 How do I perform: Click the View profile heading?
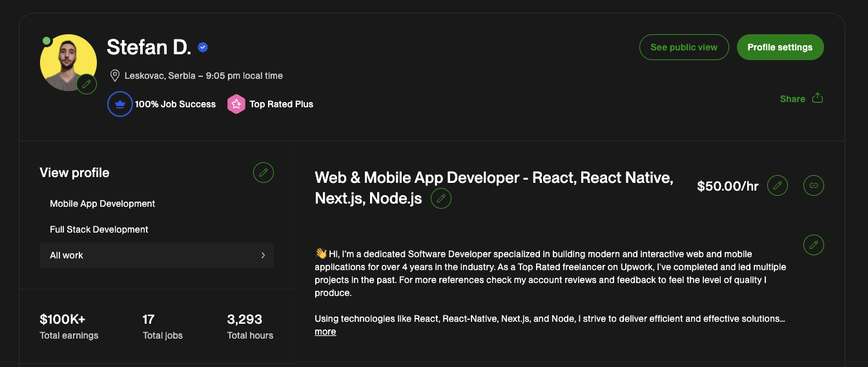pos(74,173)
